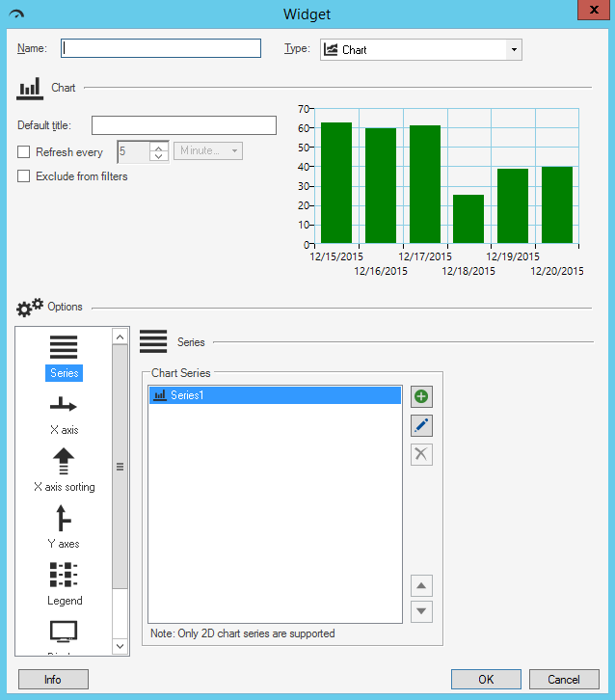Add a new chart series
The height and width of the screenshot is (700, 615).
tap(421, 396)
